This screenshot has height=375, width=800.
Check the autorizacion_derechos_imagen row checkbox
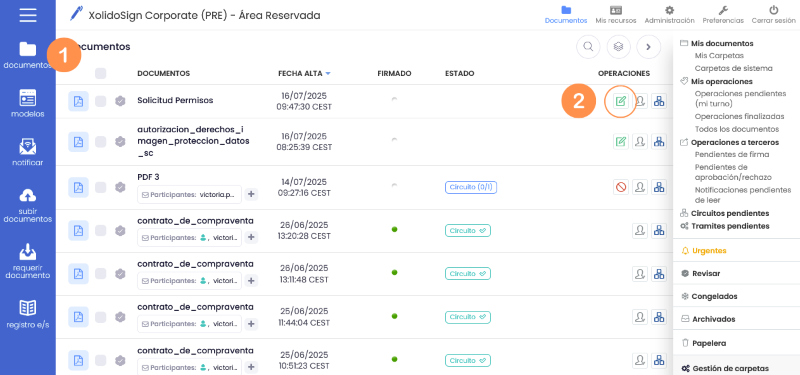pyautogui.click(x=101, y=141)
